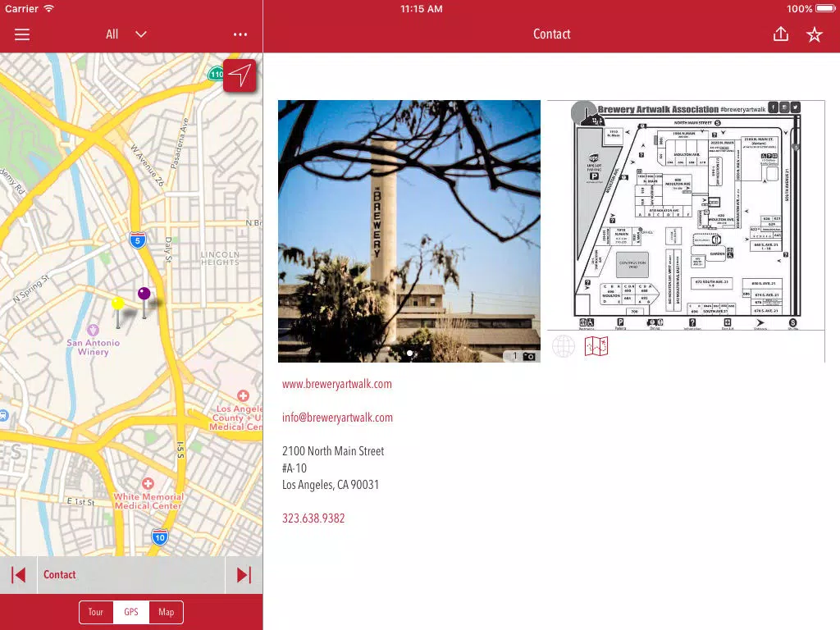Switch to the Tour tab
Screen dimensions: 840x630
point(96,612)
